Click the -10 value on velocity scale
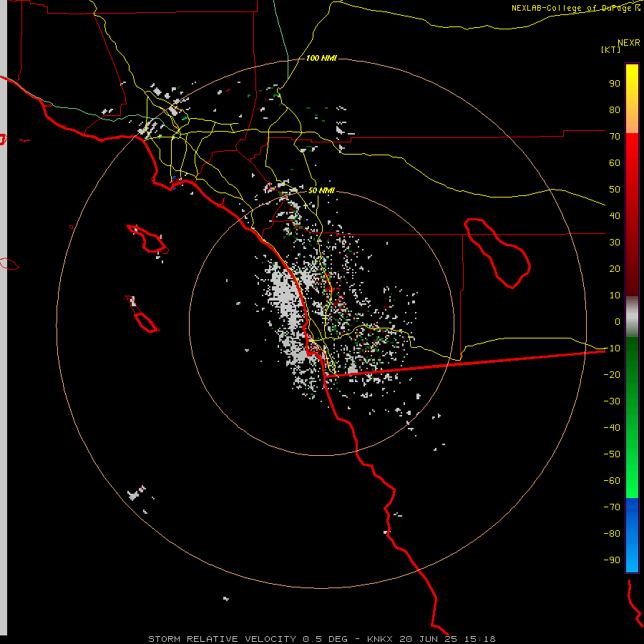 pos(612,348)
